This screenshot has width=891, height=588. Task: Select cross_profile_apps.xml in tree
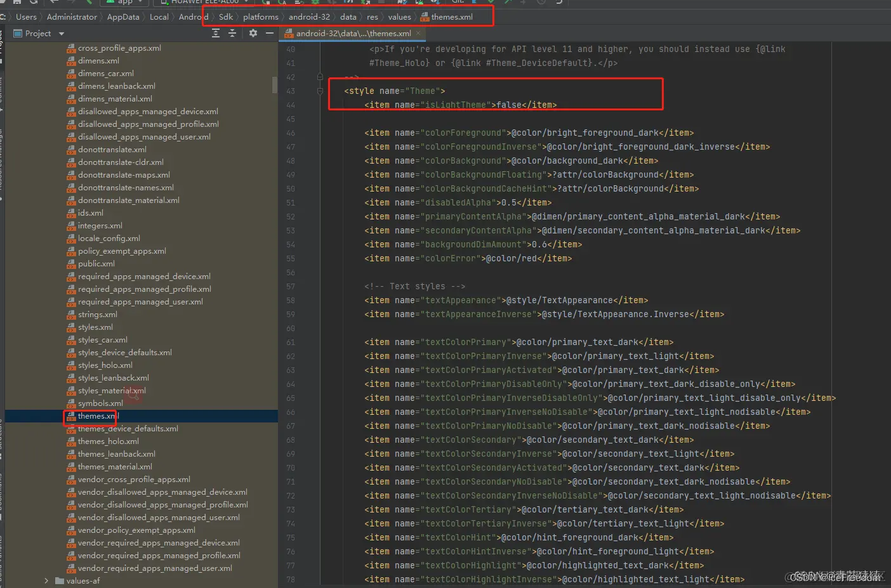coord(119,48)
